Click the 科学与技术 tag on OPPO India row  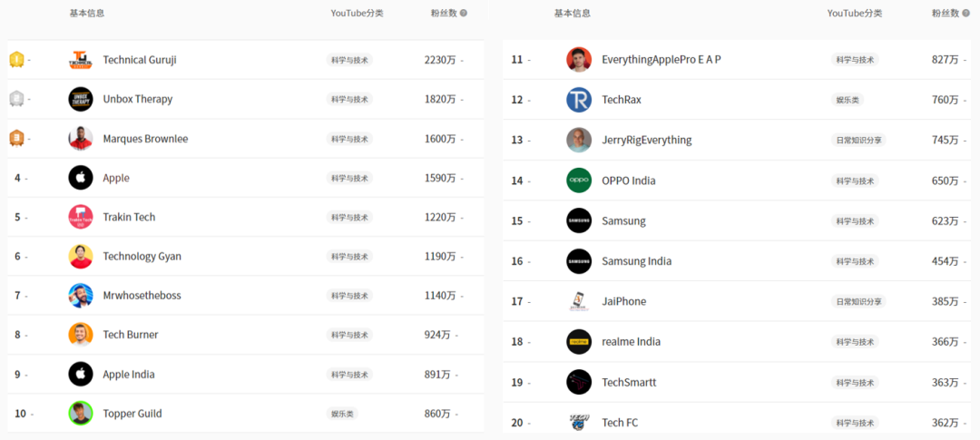click(855, 181)
